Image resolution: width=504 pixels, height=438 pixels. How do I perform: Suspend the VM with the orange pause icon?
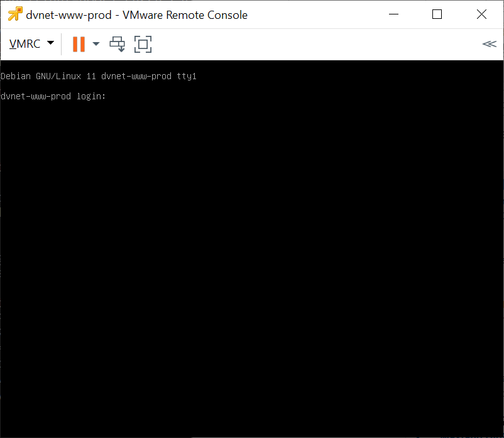[x=79, y=44]
